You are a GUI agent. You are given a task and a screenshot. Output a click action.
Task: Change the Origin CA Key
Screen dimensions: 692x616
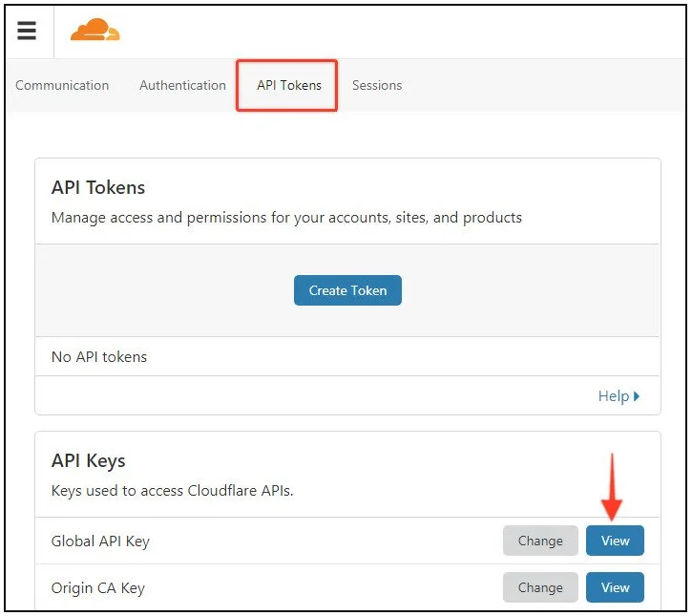click(x=540, y=587)
